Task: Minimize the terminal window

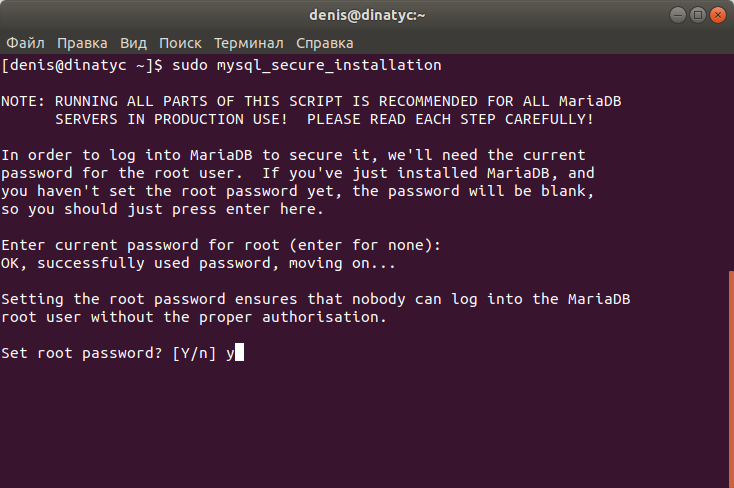Action: (x=677, y=15)
